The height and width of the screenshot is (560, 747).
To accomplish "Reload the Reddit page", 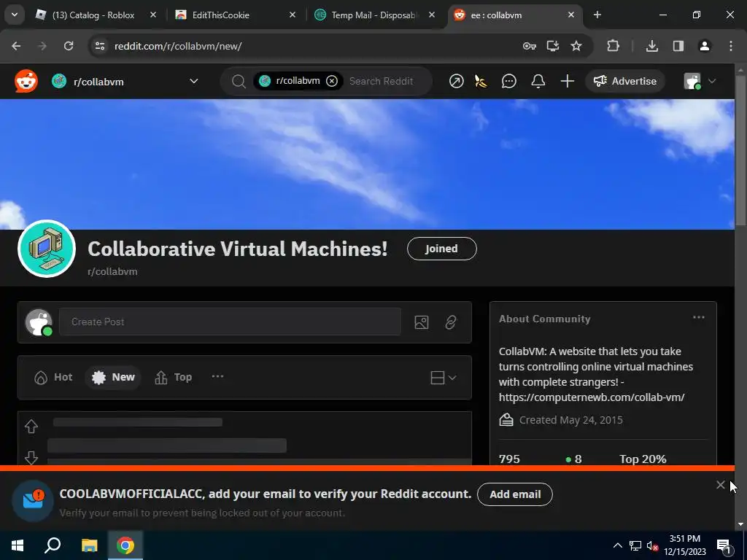I will [x=69, y=46].
